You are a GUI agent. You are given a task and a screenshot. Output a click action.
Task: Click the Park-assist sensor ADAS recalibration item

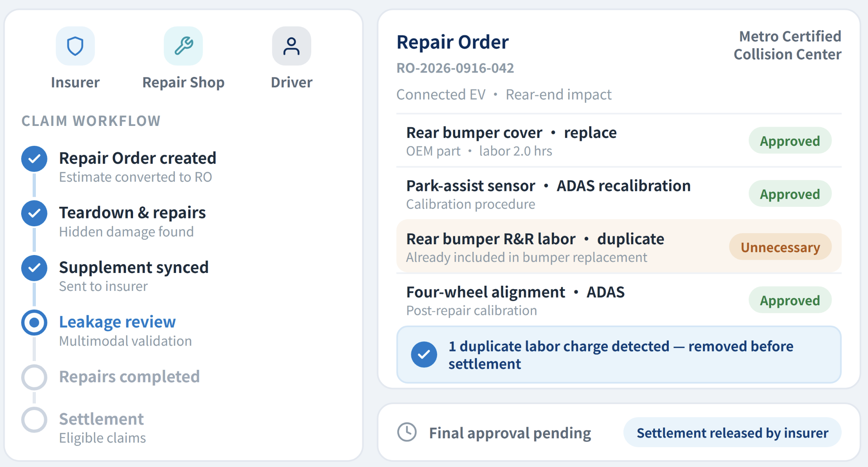(619, 194)
